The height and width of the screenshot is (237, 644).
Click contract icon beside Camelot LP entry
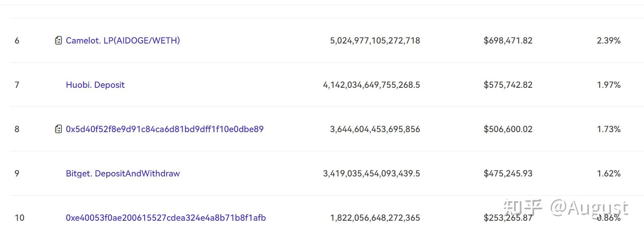pyautogui.click(x=58, y=40)
